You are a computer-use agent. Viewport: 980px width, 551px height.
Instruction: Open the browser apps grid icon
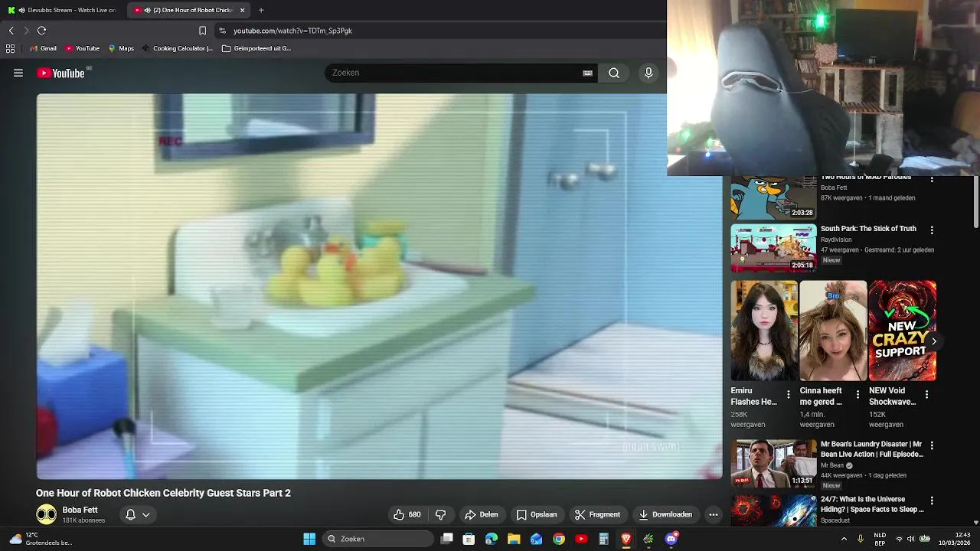tap(10, 48)
